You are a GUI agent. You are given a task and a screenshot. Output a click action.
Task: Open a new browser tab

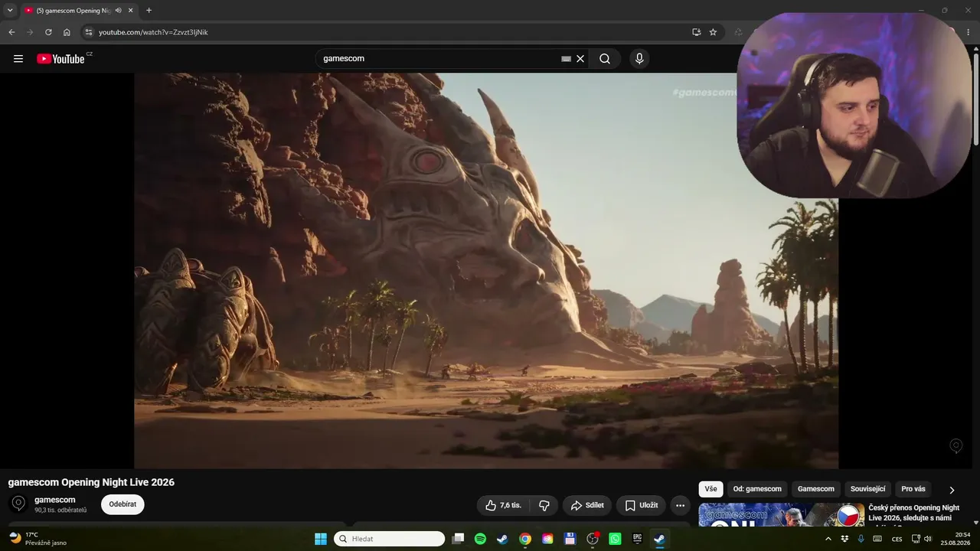coord(149,11)
